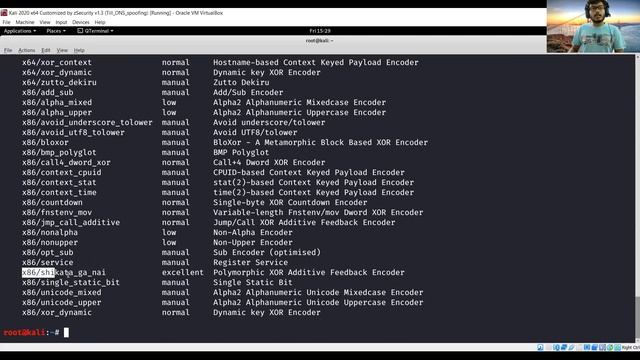Click the 'excellent' rank text
The image size is (640, 360).
(x=182, y=272)
